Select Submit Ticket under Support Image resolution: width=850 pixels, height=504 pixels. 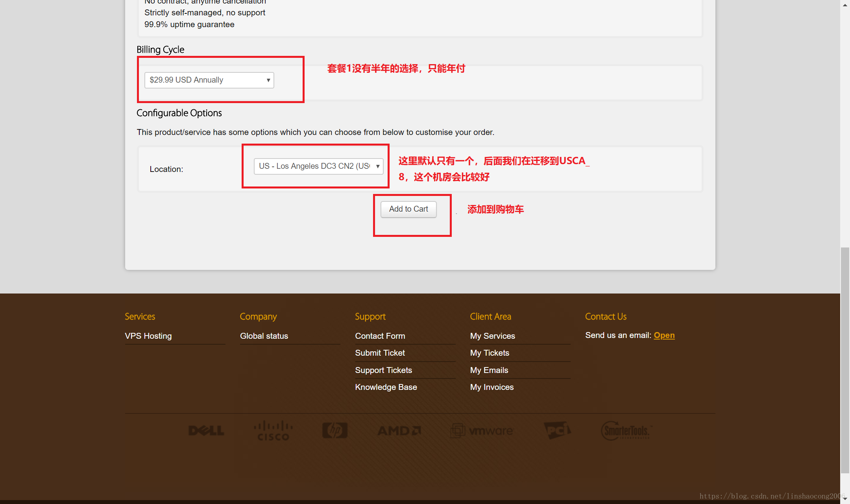380,353
